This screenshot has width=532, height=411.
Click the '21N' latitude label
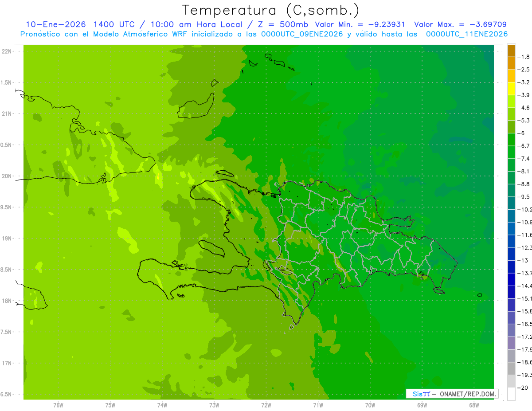[x=7, y=114]
